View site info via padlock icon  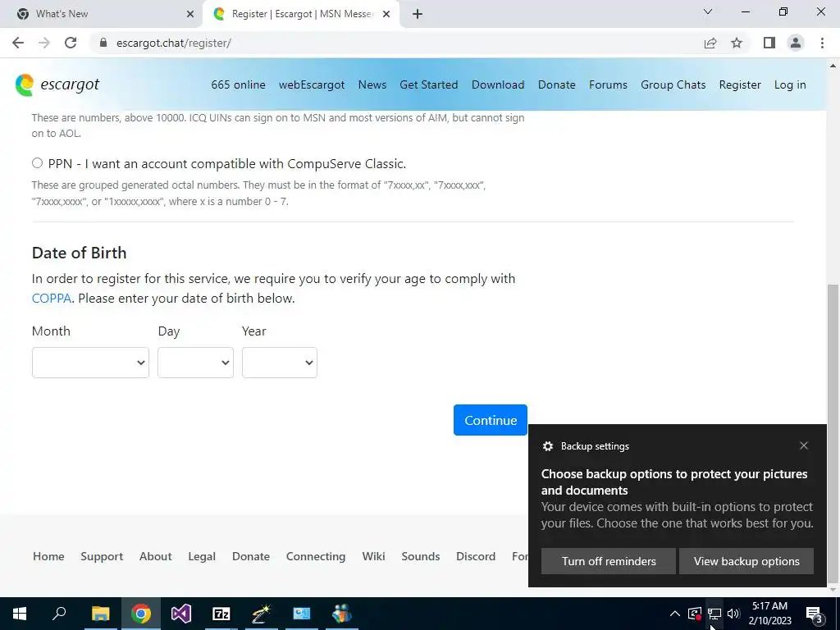103,43
